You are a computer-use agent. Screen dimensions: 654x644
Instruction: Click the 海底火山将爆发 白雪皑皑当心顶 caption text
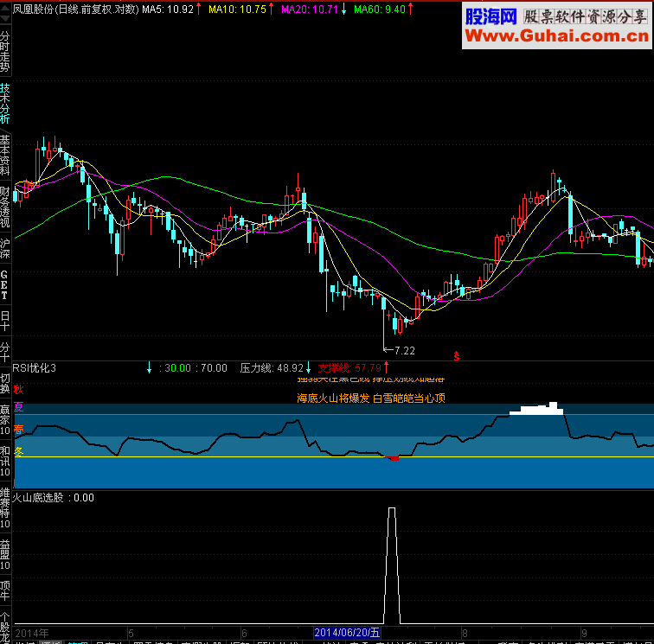371,399
